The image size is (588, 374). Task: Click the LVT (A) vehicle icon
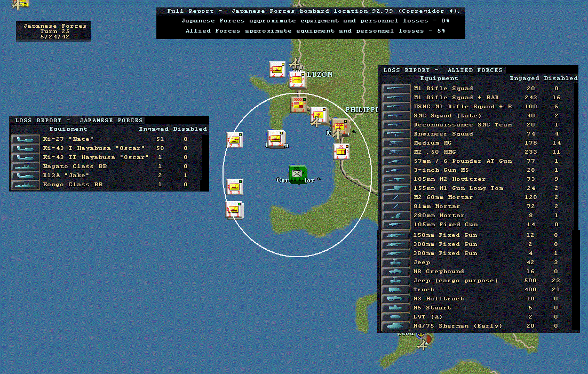coord(395,316)
